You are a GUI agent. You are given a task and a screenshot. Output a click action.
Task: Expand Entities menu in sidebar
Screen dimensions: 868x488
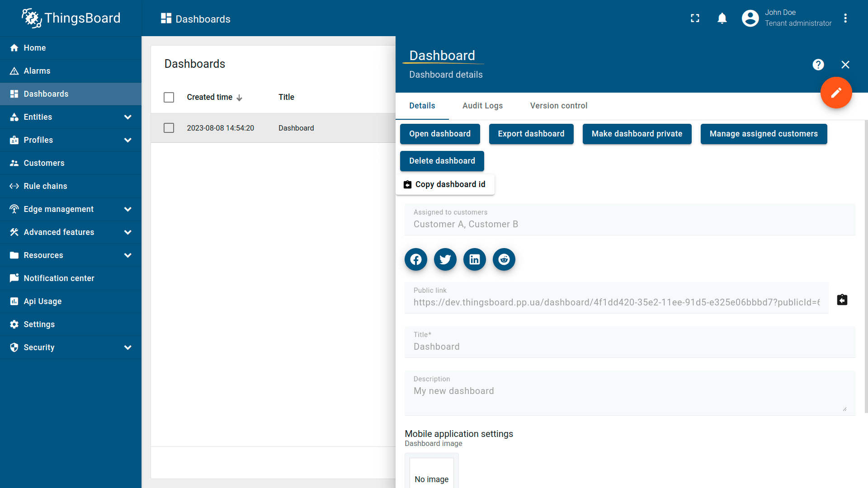pos(127,117)
